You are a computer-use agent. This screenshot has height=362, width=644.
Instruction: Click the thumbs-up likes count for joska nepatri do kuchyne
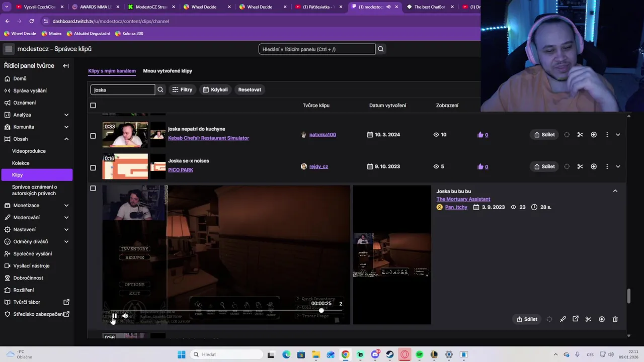click(x=483, y=135)
